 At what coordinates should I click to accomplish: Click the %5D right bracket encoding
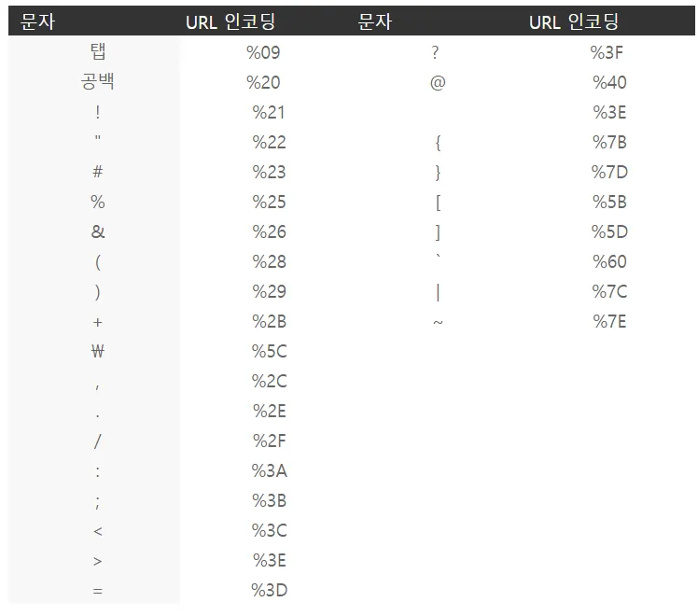point(609,231)
